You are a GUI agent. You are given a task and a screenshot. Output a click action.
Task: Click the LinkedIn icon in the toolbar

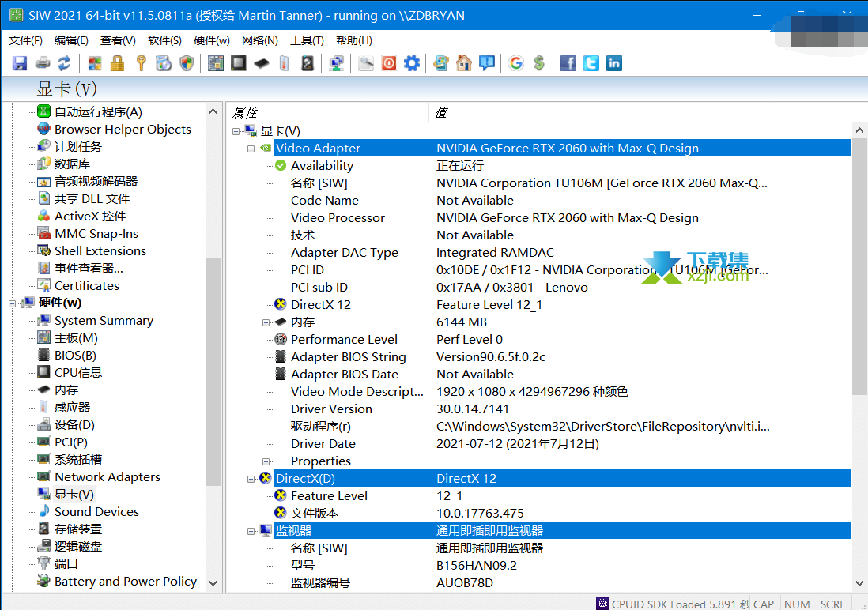614,63
